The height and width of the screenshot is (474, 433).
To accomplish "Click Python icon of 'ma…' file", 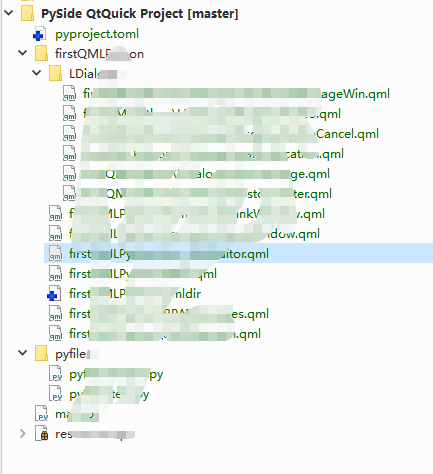I will click(41, 414).
